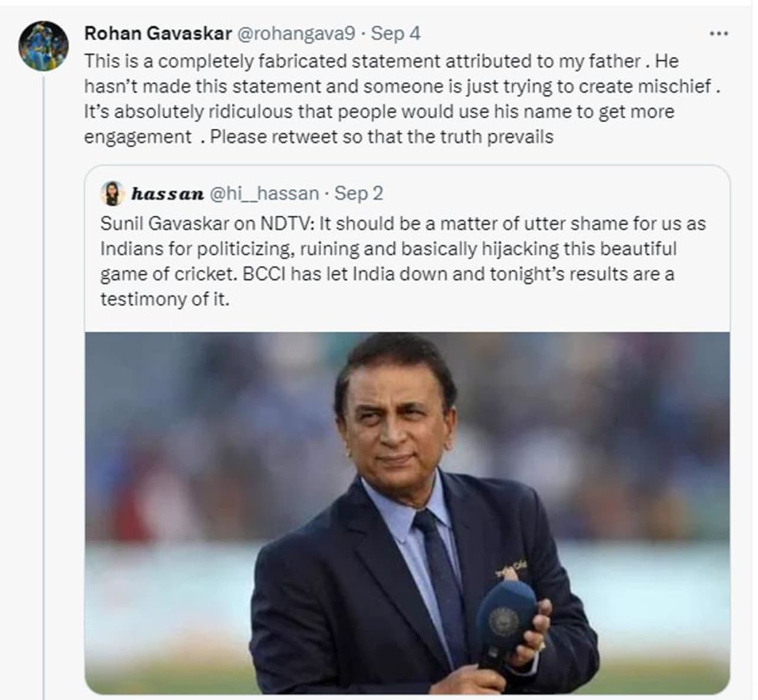758x700 pixels.
Task: Enlarge the quoted tweet's photo
Action: pyautogui.click(x=407, y=512)
